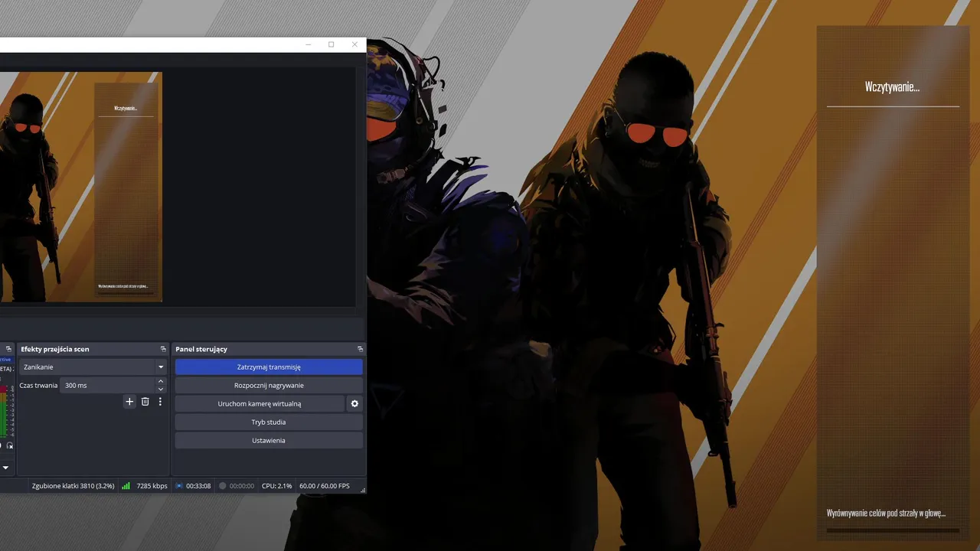
Task: Remove transition with trash icon
Action: [x=145, y=401]
